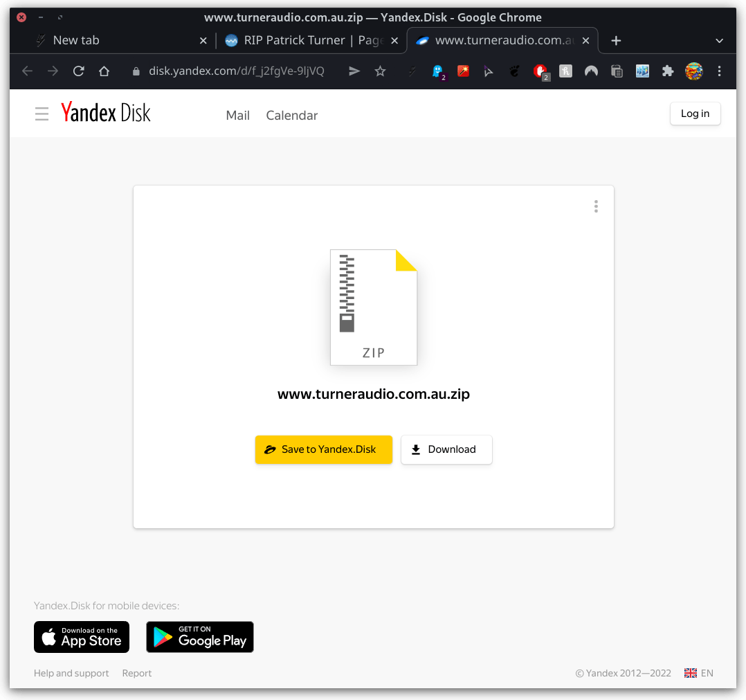Viewport: 746px width, 700px height.
Task: Close the www.turneraudio.com.au tab
Action: [585, 41]
